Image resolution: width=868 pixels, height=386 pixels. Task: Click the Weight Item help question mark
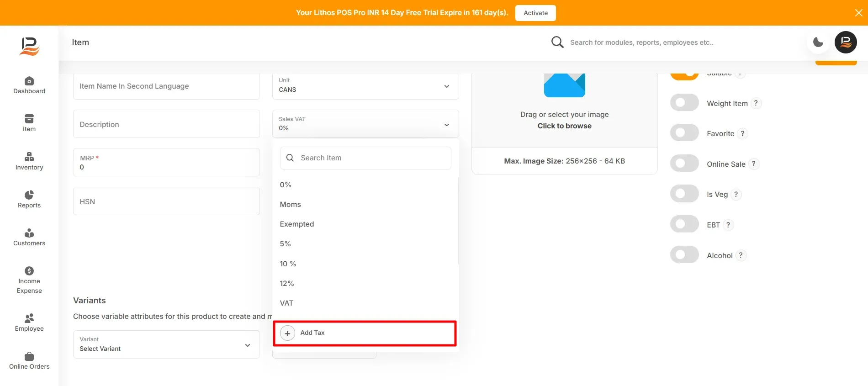point(756,103)
